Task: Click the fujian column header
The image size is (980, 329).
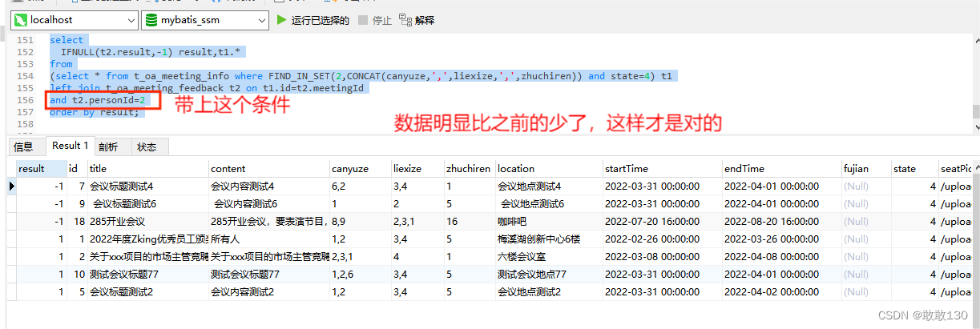Action: (x=865, y=169)
